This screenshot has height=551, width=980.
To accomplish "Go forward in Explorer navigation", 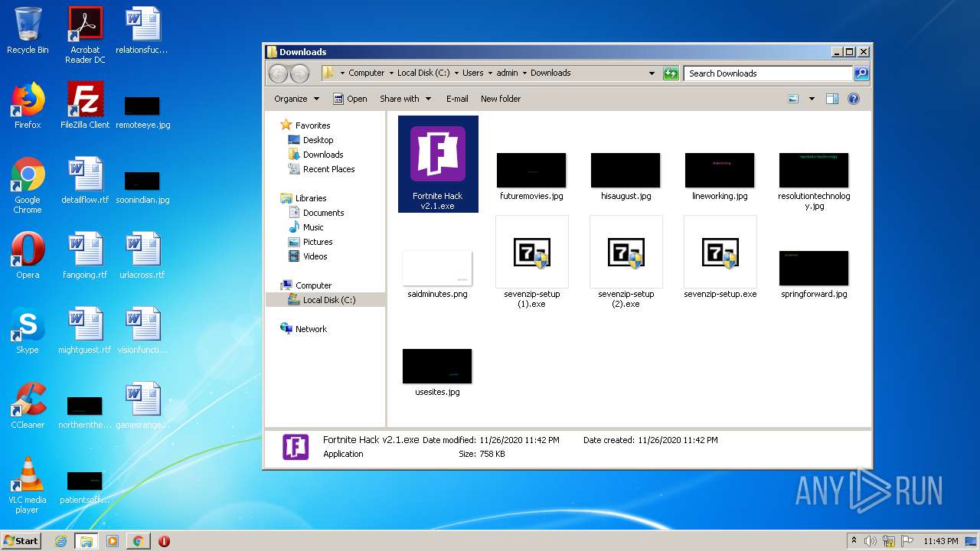I will (x=299, y=73).
